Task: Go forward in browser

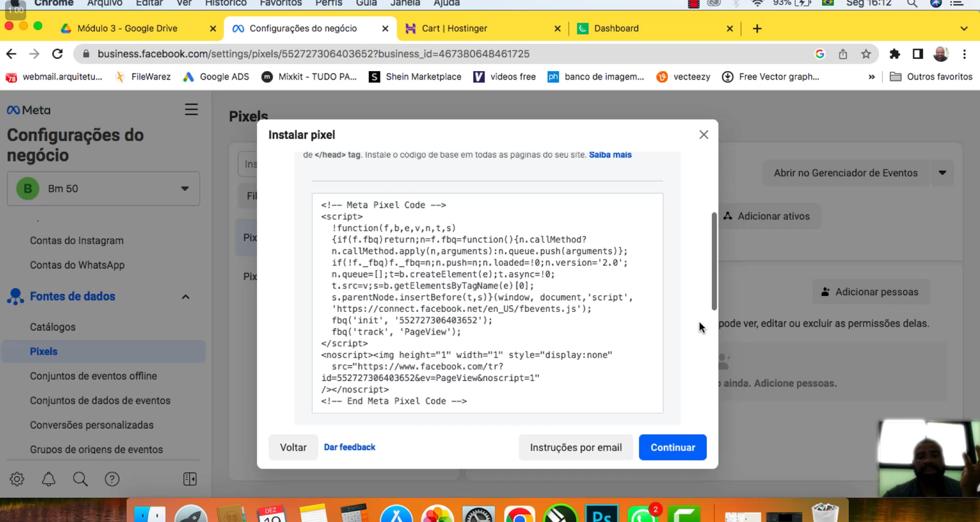Action: point(34,54)
